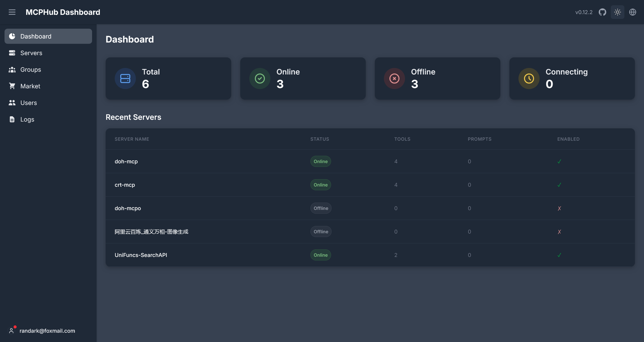
Task: Open the Users page icon
Action: 12,103
